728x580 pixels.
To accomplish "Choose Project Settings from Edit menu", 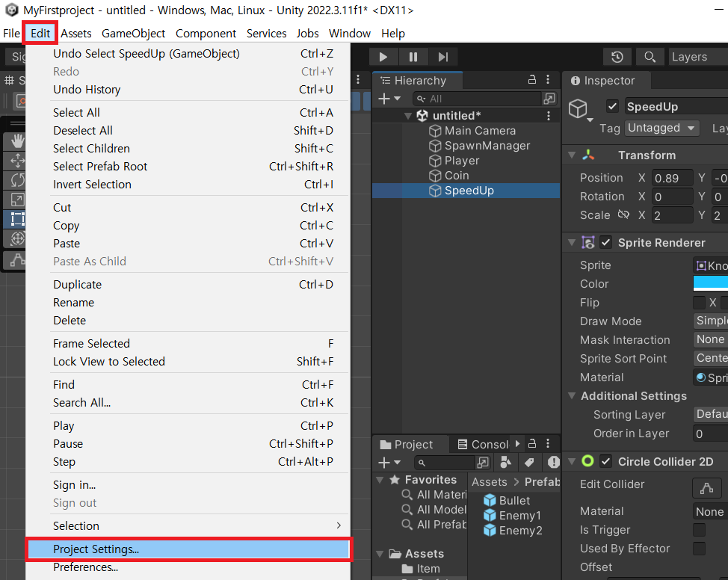I will pos(188,549).
